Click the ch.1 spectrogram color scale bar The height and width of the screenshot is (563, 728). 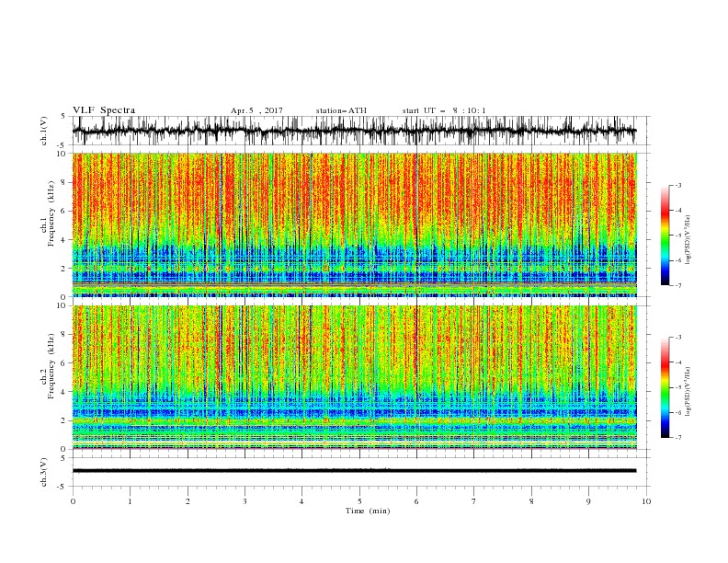click(665, 236)
